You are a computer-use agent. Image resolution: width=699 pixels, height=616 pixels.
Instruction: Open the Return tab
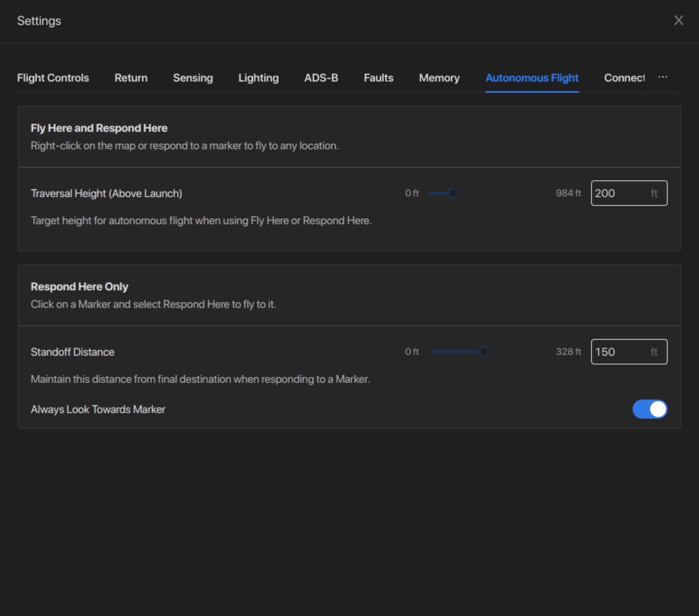click(131, 78)
